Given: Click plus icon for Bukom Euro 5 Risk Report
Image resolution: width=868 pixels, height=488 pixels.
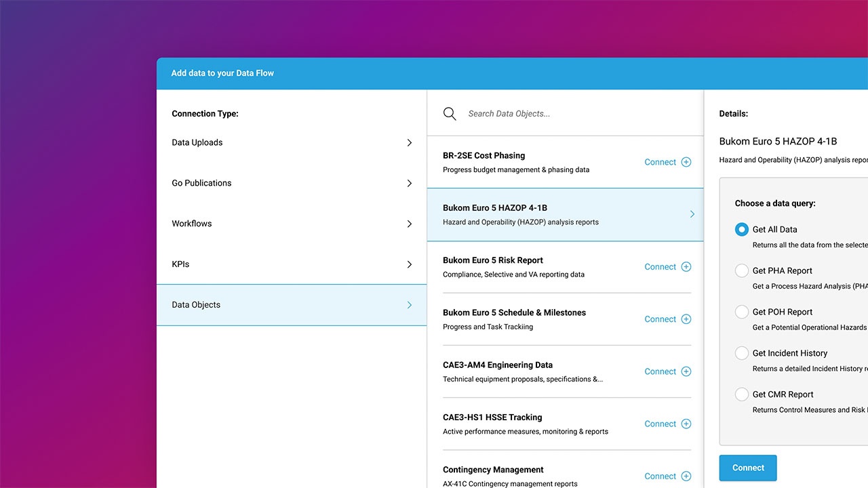Looking at the screenshot, I should click(x=686, y=267).
